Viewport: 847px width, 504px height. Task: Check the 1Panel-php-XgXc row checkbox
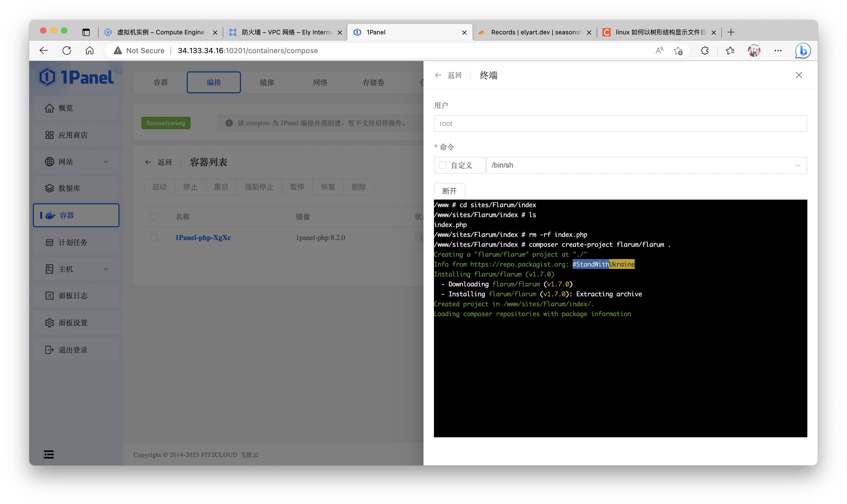point(154,237)
